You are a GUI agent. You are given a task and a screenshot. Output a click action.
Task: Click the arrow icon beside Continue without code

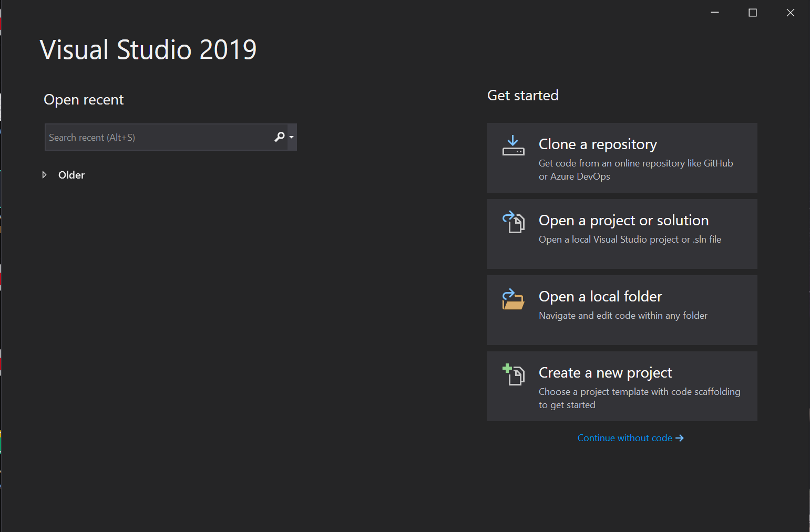click(680, 437)
